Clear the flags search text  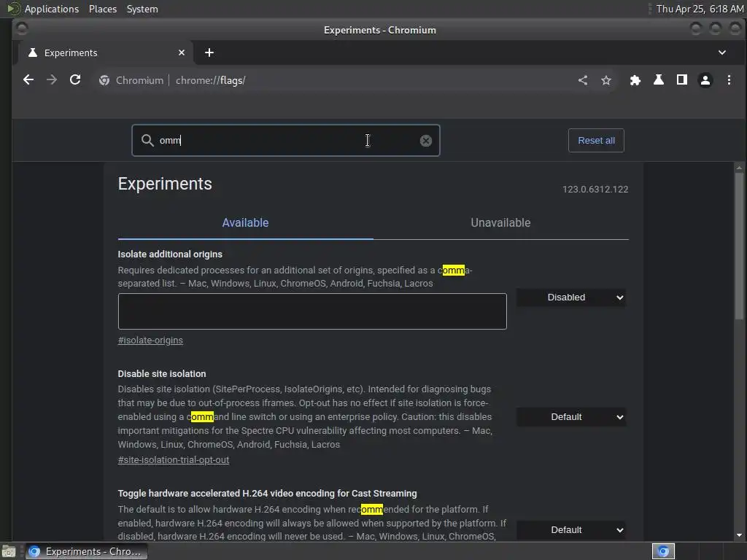pos(426,141)
